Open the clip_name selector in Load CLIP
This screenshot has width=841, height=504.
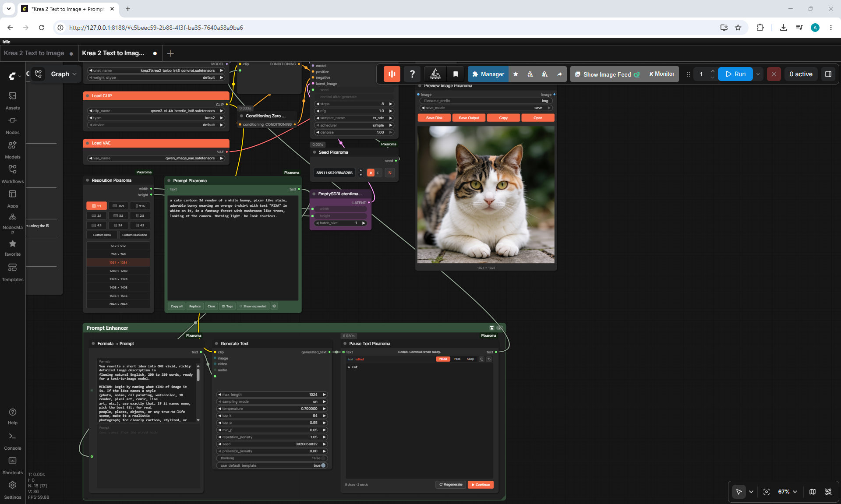coord(156,111)
